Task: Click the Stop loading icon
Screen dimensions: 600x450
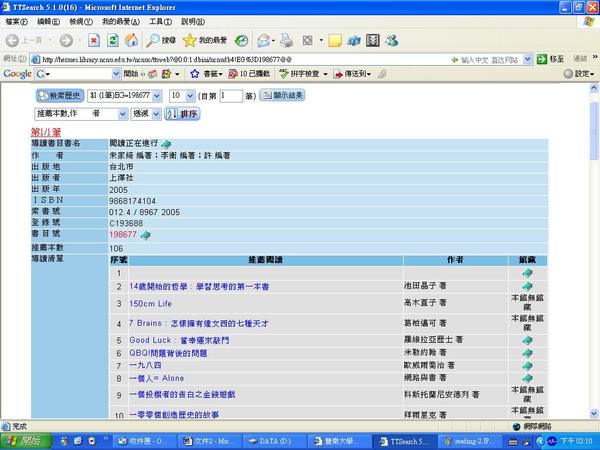Action: coord(93,40)
